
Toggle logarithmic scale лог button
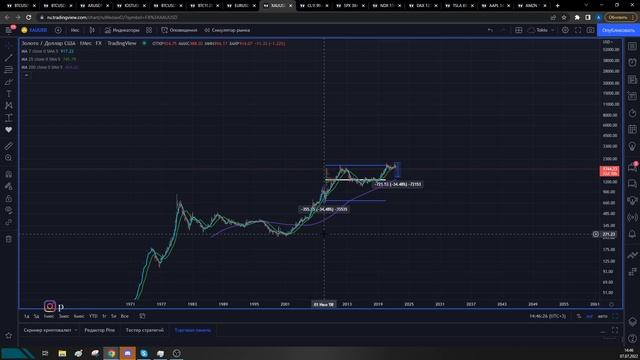click(x=589, y=316)
